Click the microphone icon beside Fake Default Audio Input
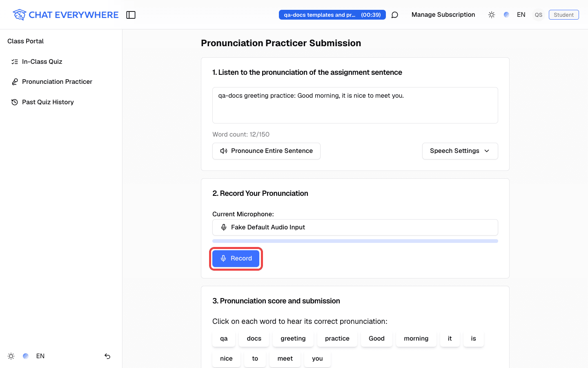 [224, 227]
